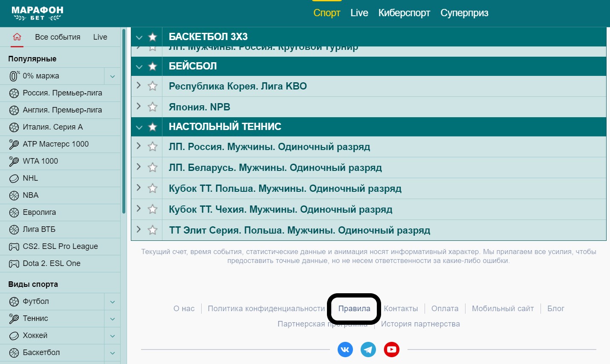Click the home icon in the sidebar

click(16, 37)
